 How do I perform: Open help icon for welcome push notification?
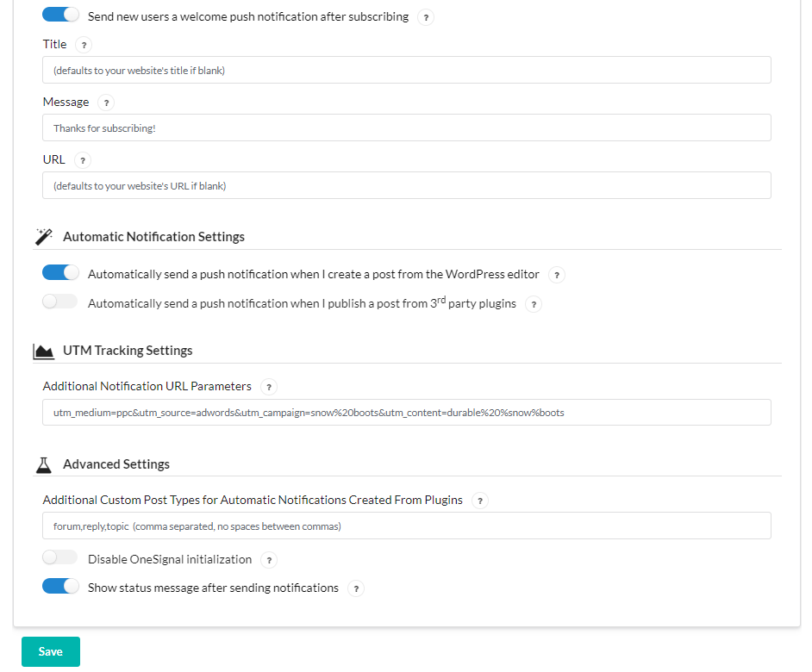click(426, 17)
